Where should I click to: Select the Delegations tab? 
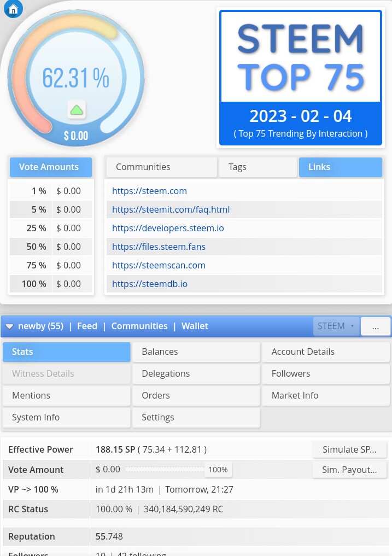coord(196,374)
